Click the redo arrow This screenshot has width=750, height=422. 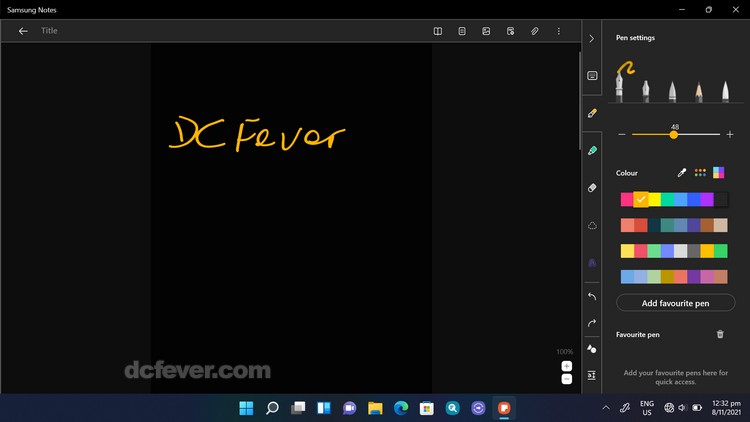click(x=592, y=323)
